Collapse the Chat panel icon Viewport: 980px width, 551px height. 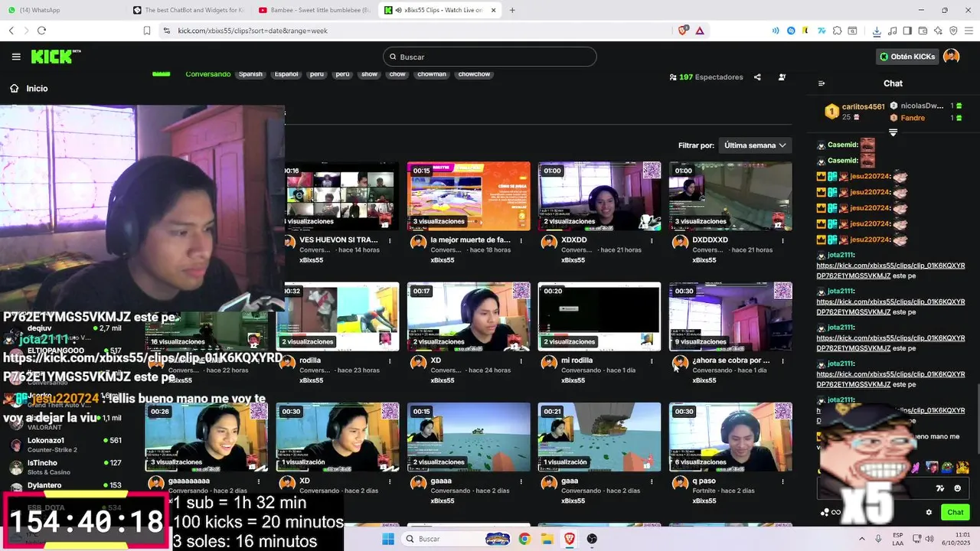pos(822,83)
